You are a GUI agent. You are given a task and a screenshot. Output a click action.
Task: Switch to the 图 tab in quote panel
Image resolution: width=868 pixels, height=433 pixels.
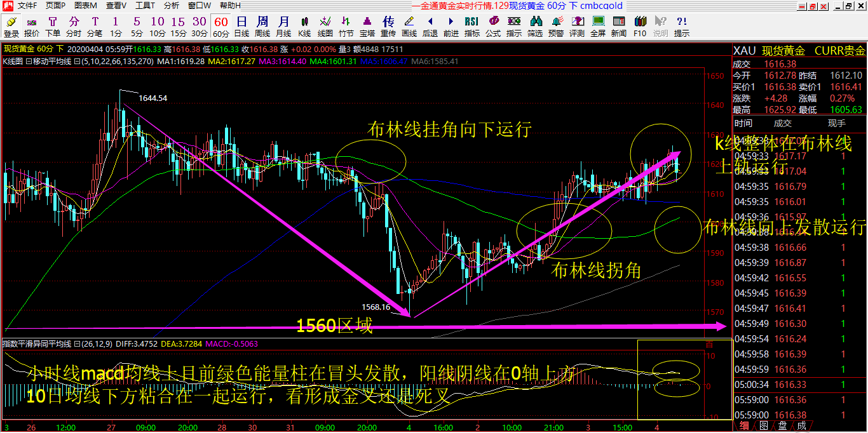pyautogui.click(x=763, y=426)
